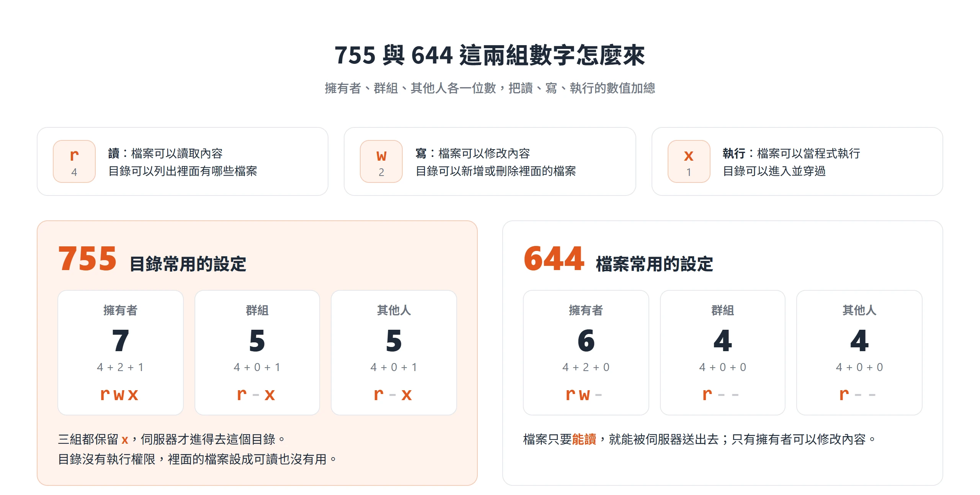Image resolution: width=980 pixels, height=495 pixels.
Task: Click the highlighted orange word '能讀'
Action: click(584, 439)
